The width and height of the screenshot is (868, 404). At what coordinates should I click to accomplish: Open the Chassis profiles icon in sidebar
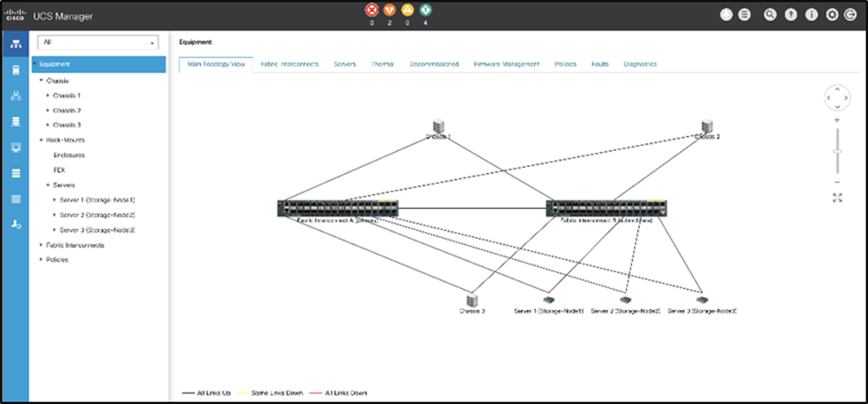click(16, 199)
